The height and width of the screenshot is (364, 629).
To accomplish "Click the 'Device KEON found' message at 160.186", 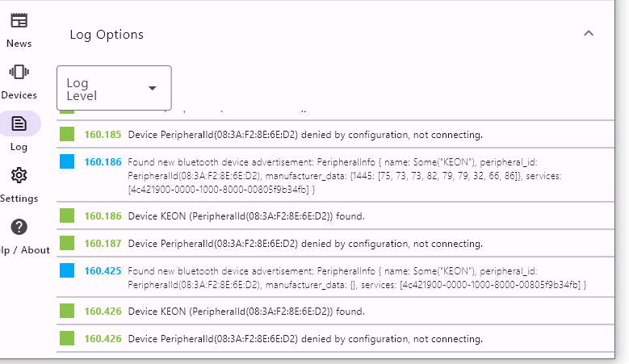I will [x=246, y=216].
